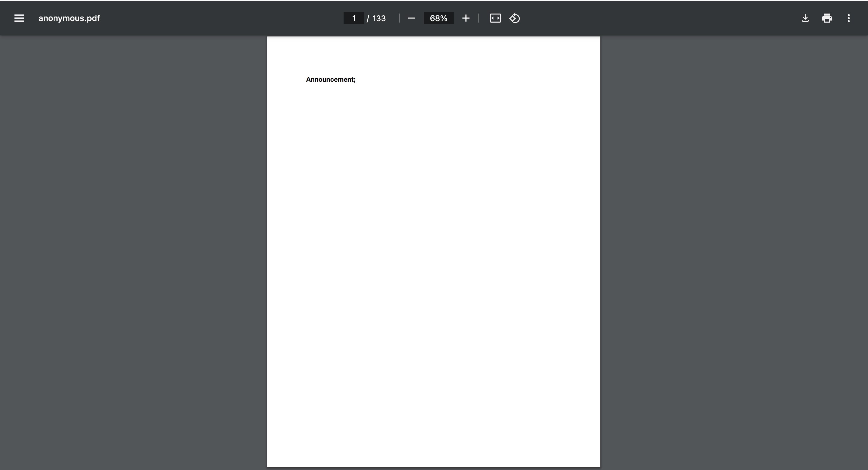Toggle the fit to page icon
This screenshot has height=470, width=868.
coord(495,18)
